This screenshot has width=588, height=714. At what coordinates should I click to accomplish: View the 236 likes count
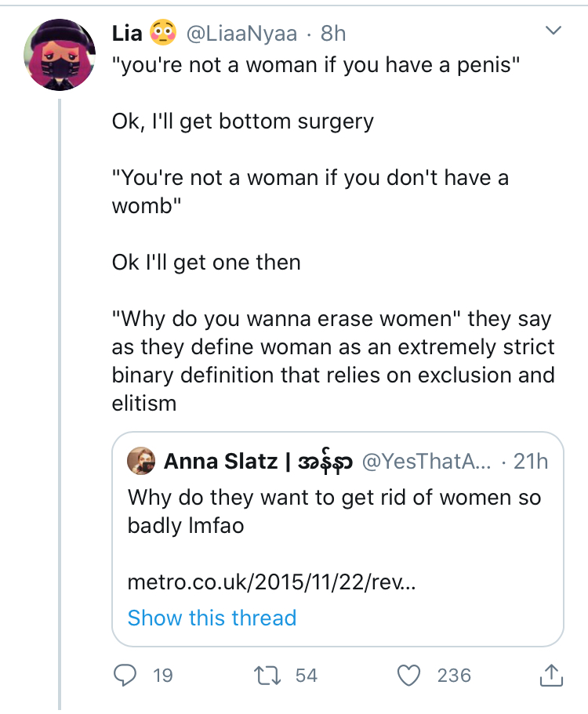pos(454,676)
